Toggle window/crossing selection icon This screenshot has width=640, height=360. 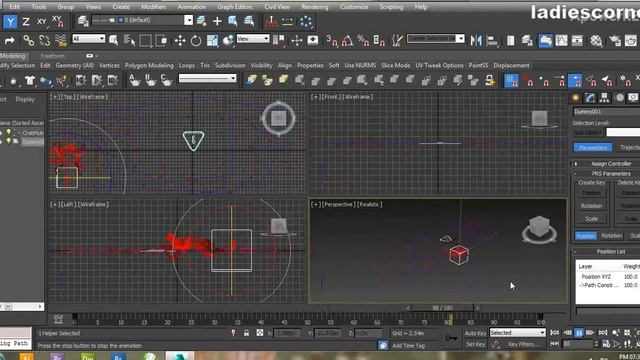point(162,40)
